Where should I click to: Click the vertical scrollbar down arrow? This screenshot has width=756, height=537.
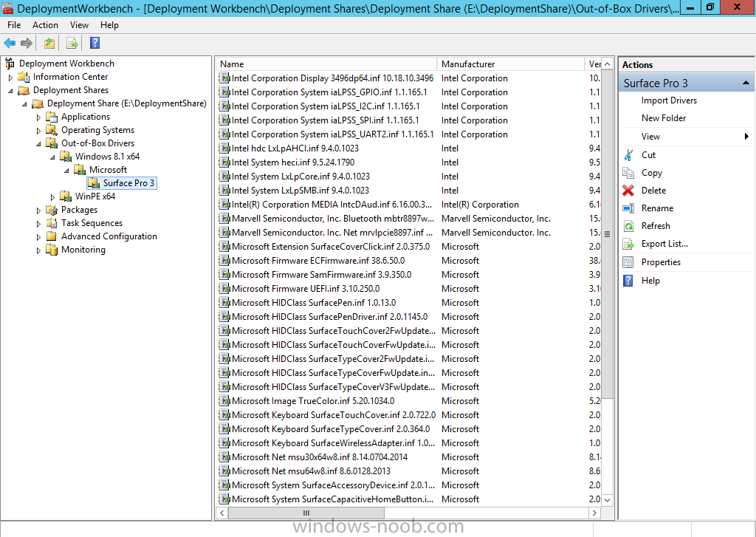(608, 500)
